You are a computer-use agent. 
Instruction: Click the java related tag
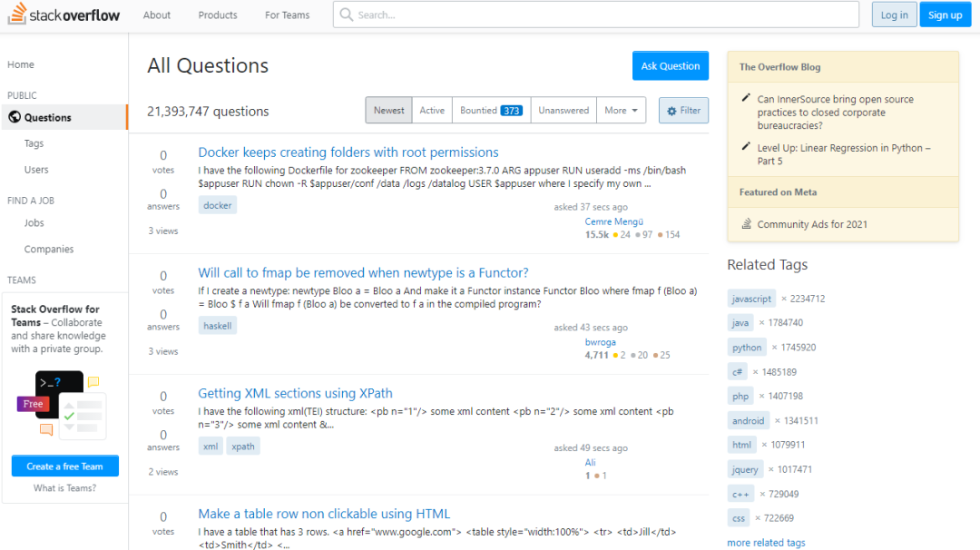pos(740,322)
